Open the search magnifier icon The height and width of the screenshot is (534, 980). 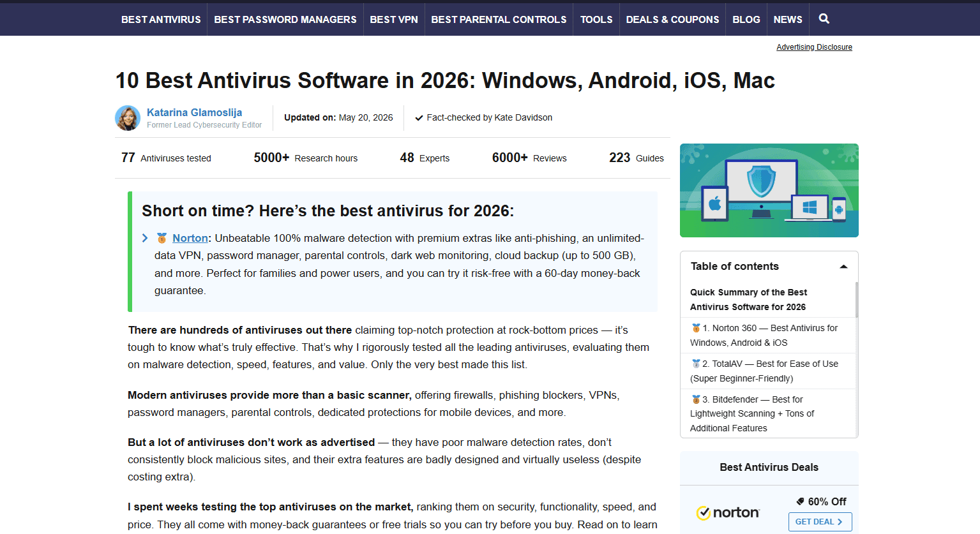pyautogui.click(x=824, y=19)
